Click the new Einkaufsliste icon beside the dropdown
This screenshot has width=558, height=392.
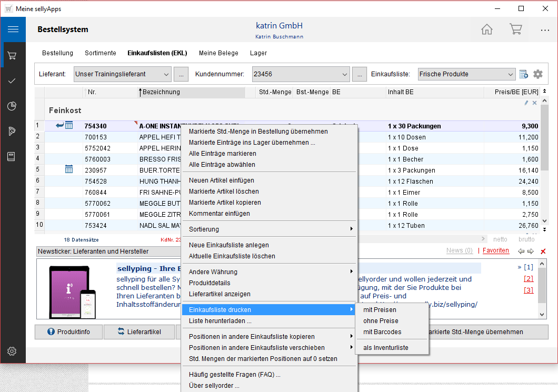(x=524, y=74)
